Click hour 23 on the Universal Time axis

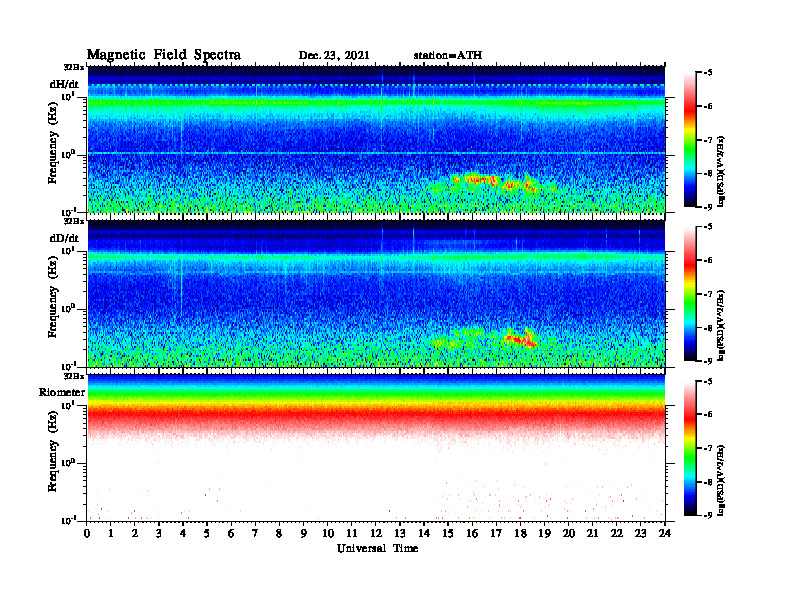(x=640, y=533)
